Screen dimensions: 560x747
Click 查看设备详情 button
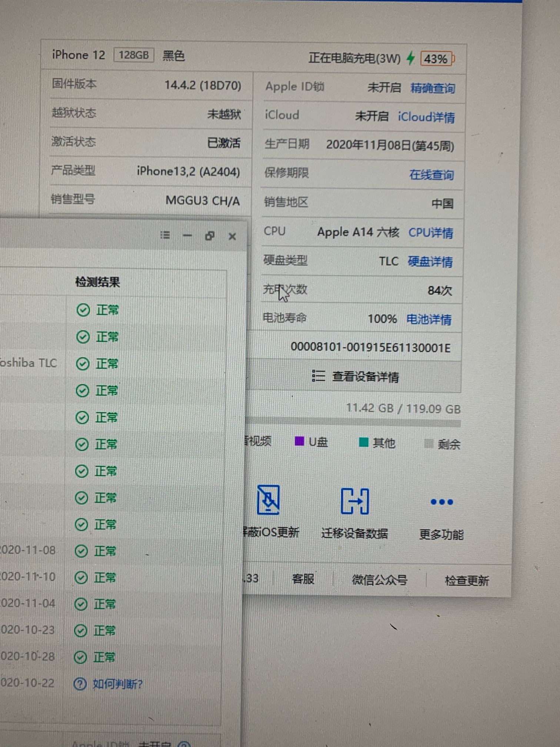355,376
